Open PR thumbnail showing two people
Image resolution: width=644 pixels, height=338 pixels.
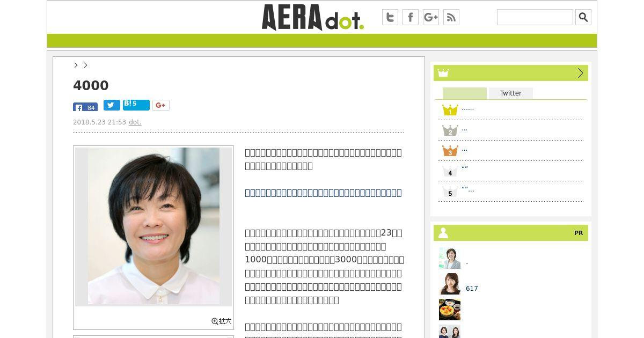click(x=450, y=332)
